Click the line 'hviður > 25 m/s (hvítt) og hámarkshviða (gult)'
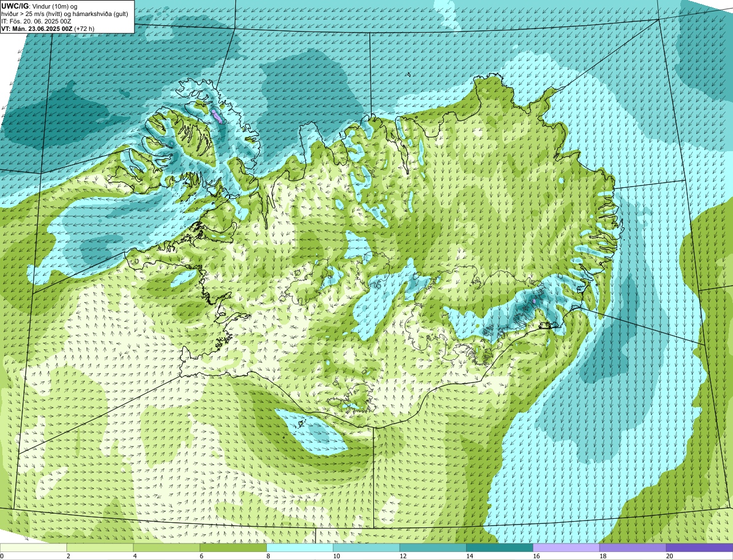The height and width of the screenshot is (560, 733). [64, 13]
